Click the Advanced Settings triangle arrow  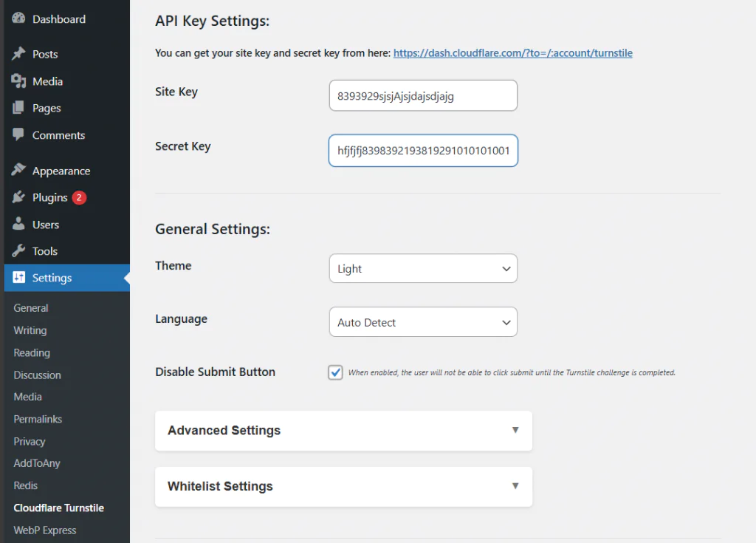(515, 430)
